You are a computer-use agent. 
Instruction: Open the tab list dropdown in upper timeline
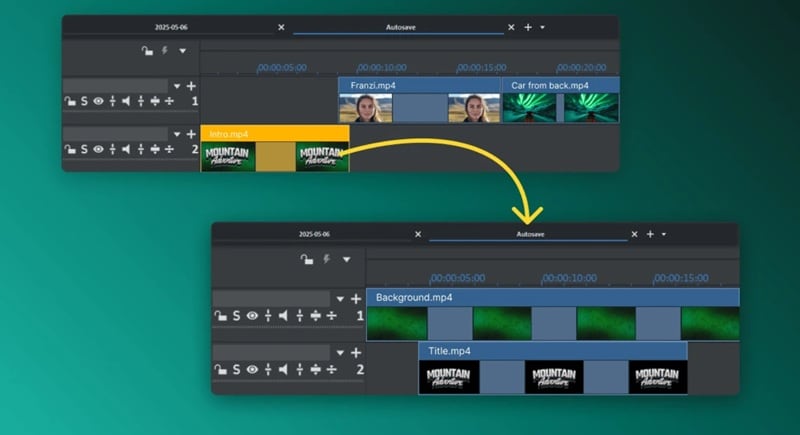[x=542, y=28]
